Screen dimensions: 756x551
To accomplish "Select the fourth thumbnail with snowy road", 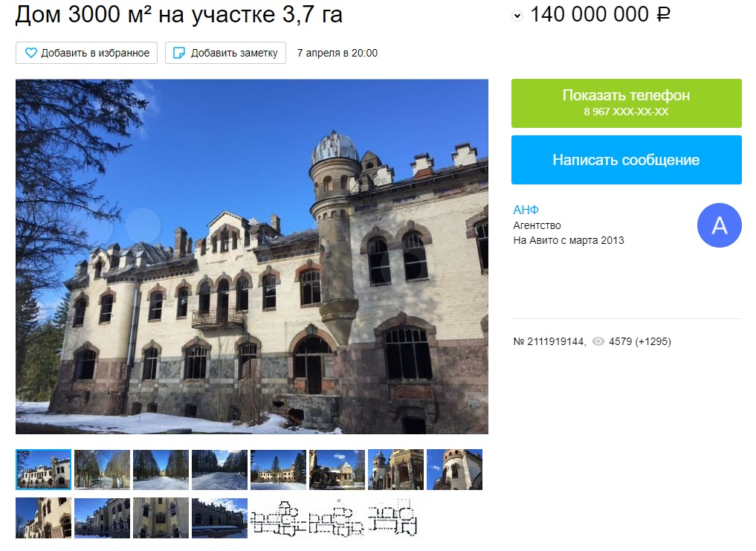I will pyautogui.click(x=219, y=469).
